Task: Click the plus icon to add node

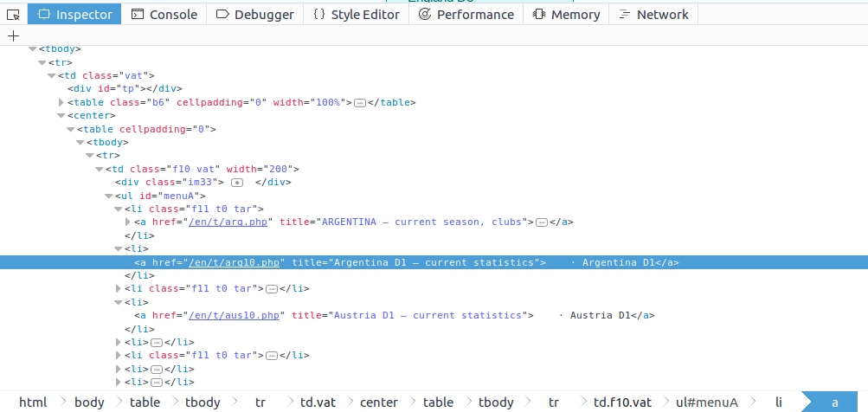Action: [13, 36]
